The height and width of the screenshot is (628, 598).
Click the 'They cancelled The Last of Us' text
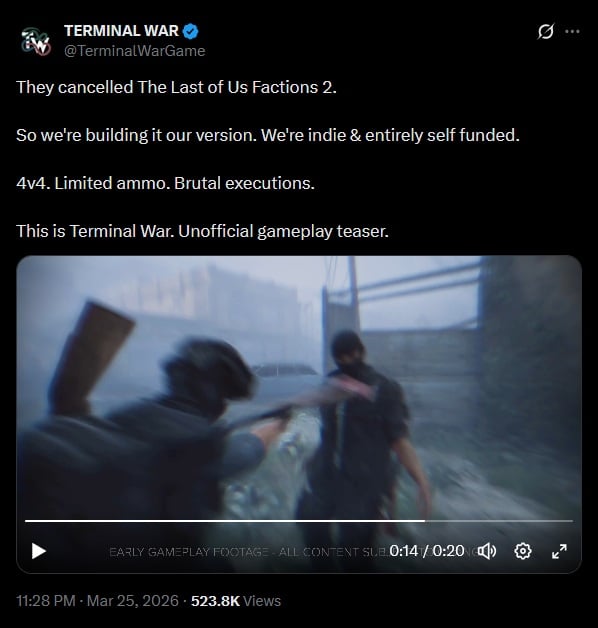pyautogui.click(x=132, y=87)
